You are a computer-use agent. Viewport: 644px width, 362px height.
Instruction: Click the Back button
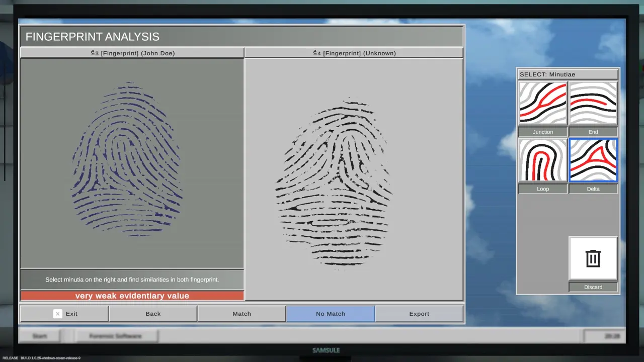coord(153,314)
